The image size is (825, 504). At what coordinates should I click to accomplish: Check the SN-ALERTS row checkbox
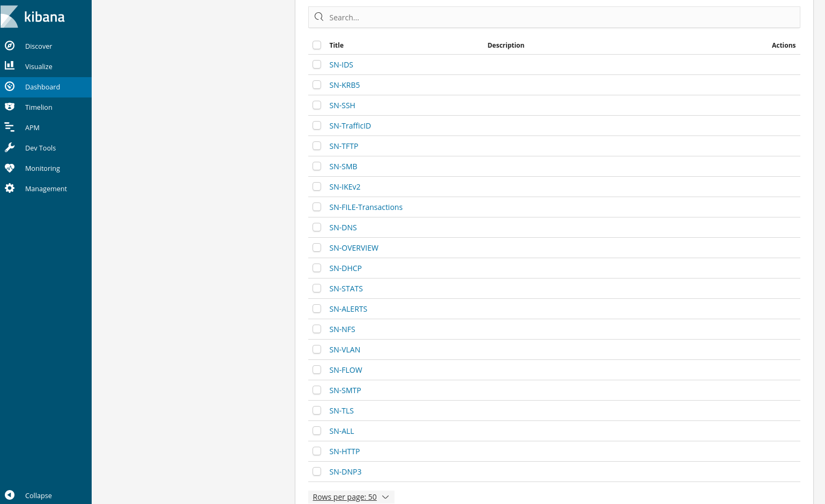click(317, 309)
